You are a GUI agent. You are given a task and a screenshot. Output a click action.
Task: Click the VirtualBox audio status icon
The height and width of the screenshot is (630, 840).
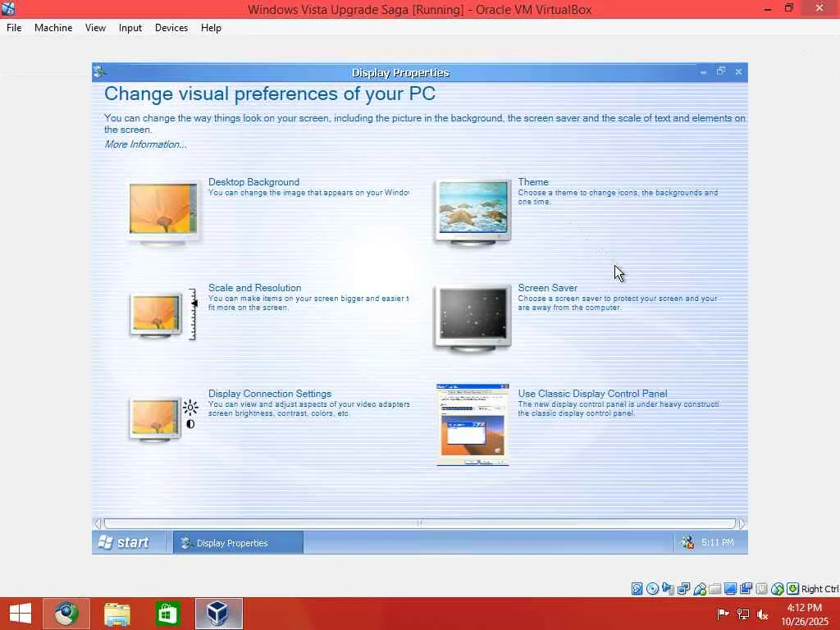point(668,589)
